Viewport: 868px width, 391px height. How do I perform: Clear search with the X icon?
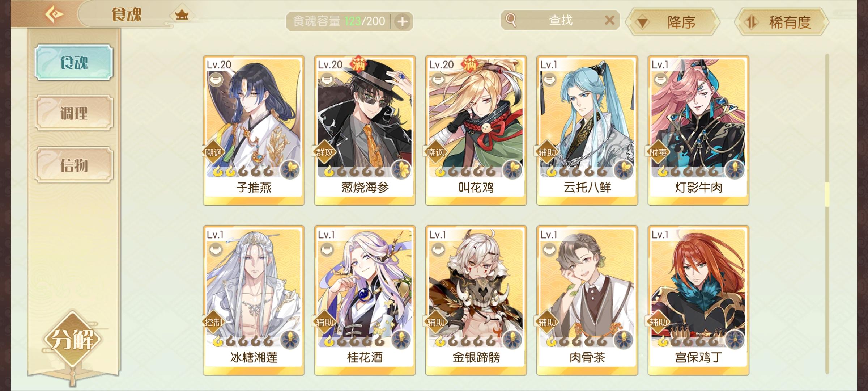[609, 20]
